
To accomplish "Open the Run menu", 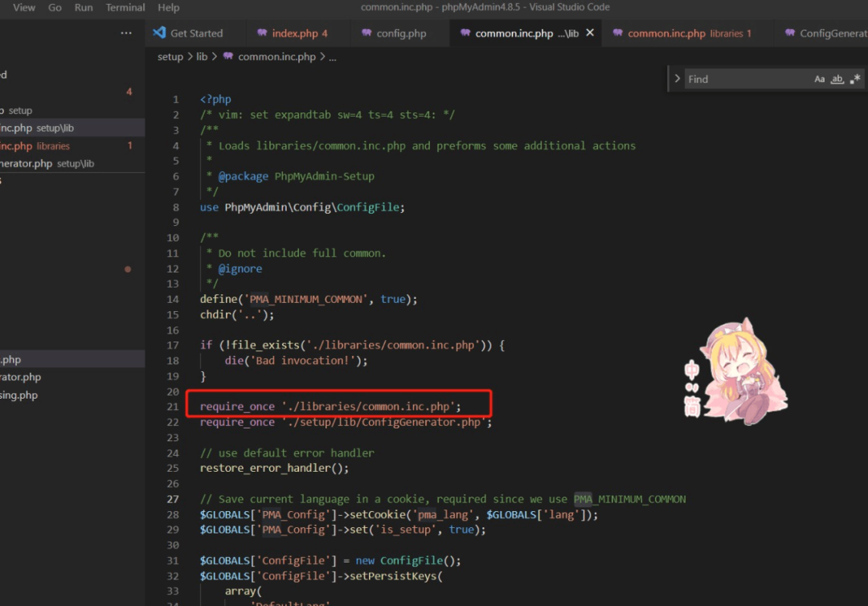I will pos(84,8).
